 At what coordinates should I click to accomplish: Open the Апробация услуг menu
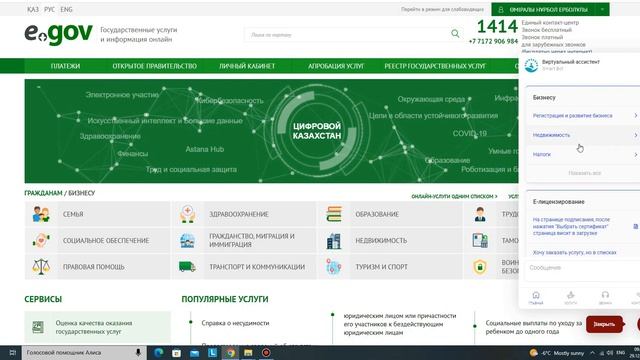[336, 66]
